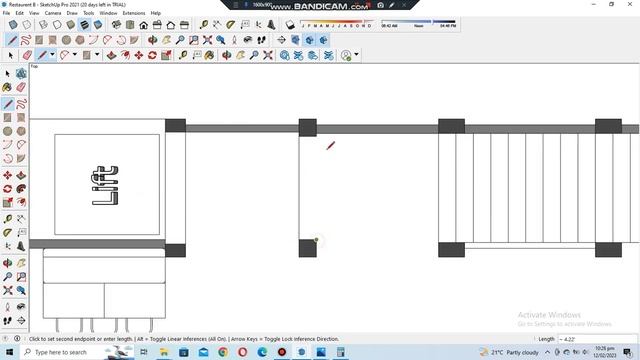Toggle X-Ray face style

pyautogui.click(x=13, y=25)
